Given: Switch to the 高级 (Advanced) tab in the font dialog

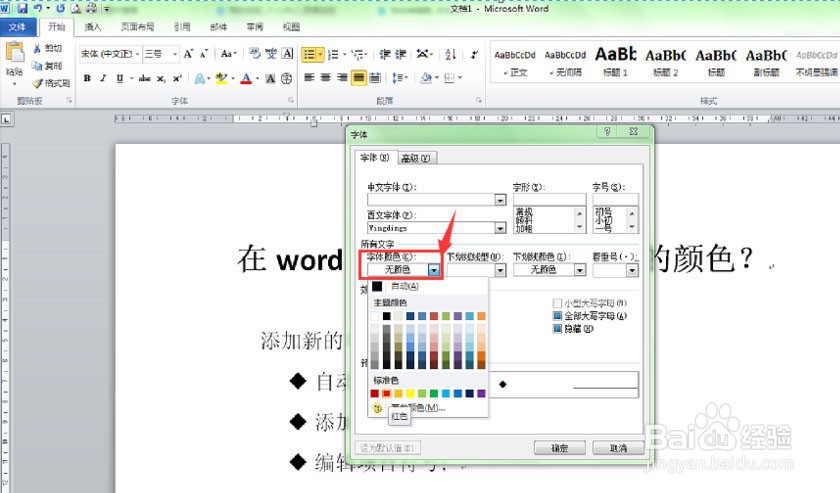Looking at the screenshot, I should pos(416,159).
